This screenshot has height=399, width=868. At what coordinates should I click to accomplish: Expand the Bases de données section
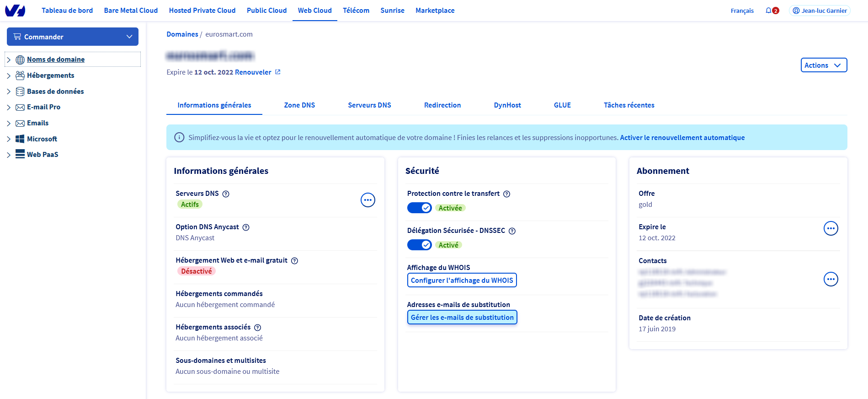(9, 92)
